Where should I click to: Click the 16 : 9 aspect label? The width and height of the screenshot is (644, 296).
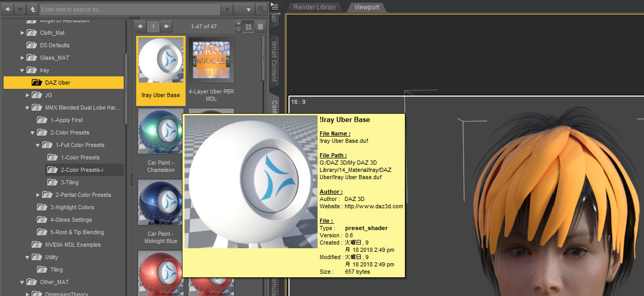pos(298,102)
